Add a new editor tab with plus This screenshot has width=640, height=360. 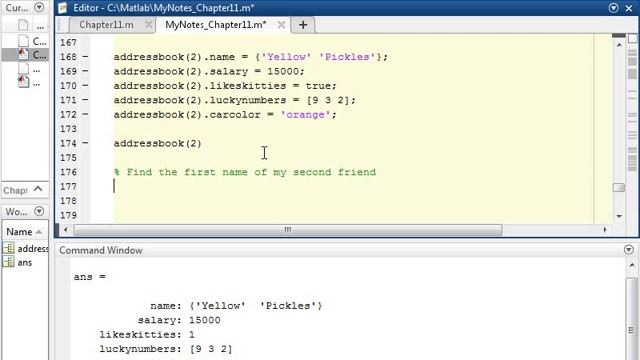(303, 25)
